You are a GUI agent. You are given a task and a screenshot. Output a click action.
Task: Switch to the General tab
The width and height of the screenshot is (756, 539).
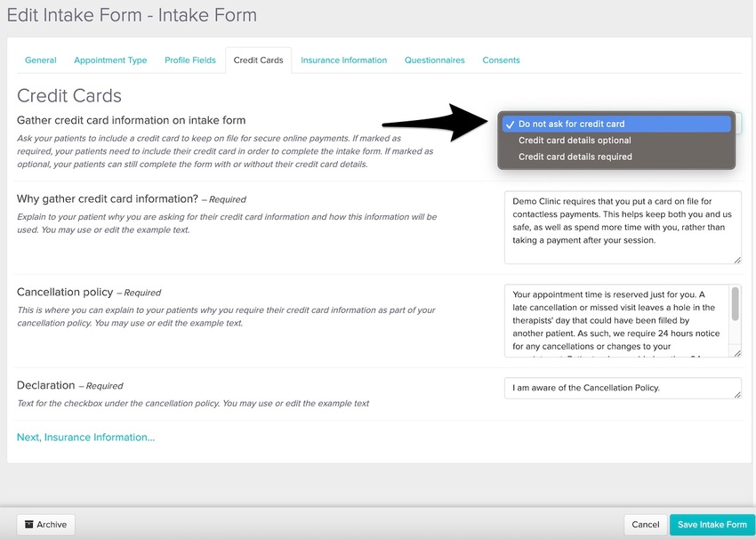40,60
